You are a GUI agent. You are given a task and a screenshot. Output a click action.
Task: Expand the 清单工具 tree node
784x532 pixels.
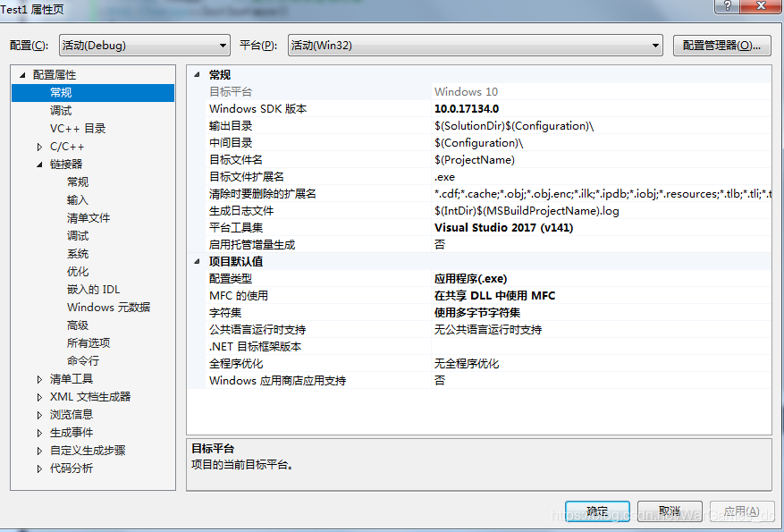(39, 379)
